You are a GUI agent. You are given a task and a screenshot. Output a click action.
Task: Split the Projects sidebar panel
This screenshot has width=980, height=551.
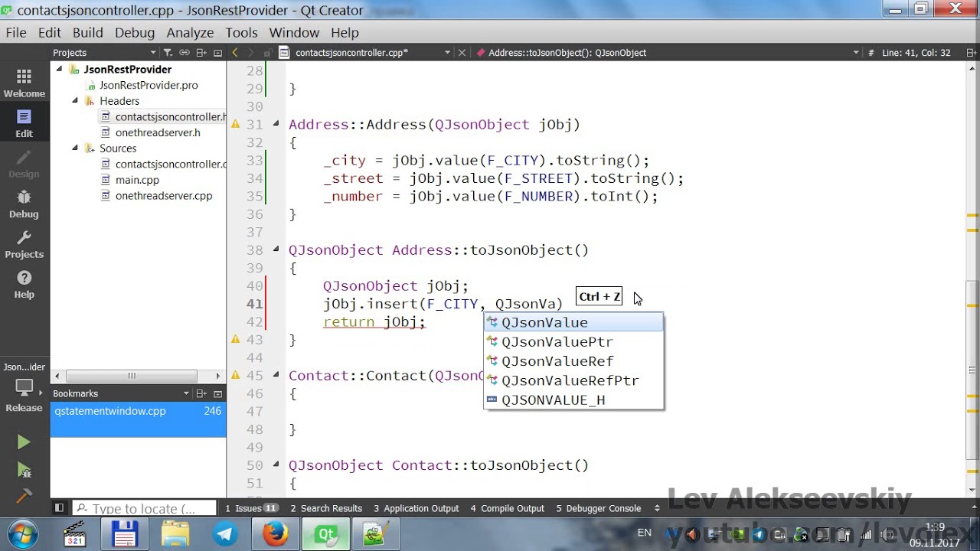point(201,53)
